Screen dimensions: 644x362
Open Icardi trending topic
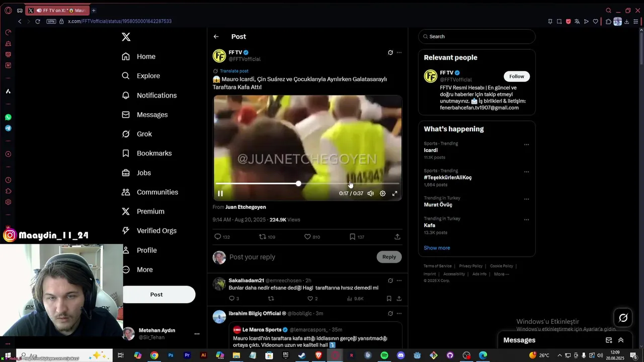pos(431,150)
